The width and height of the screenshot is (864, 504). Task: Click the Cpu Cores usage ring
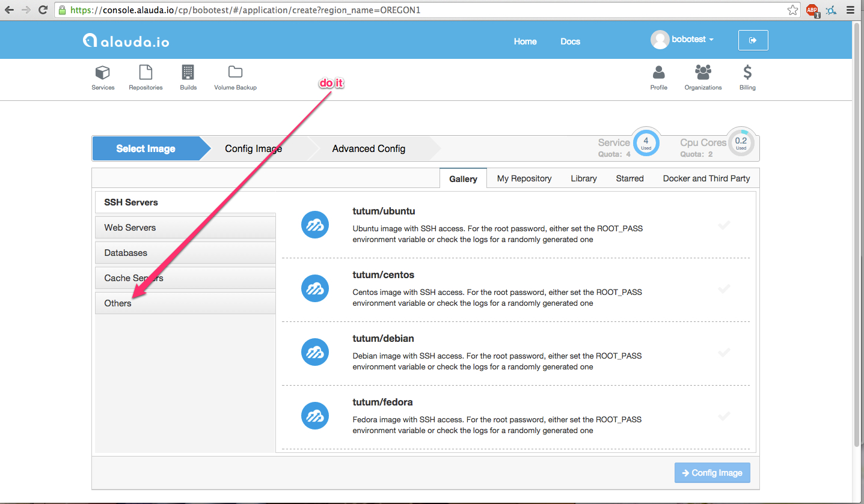pyautogui.click(x=741, y=143)
